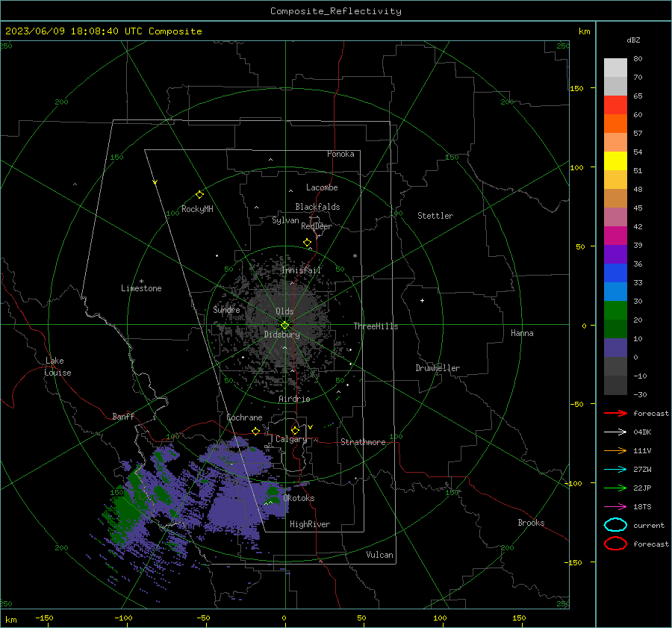Click the orange 111V arrow icon
This screenshot has height=628, width=672.
coord(615,450)
